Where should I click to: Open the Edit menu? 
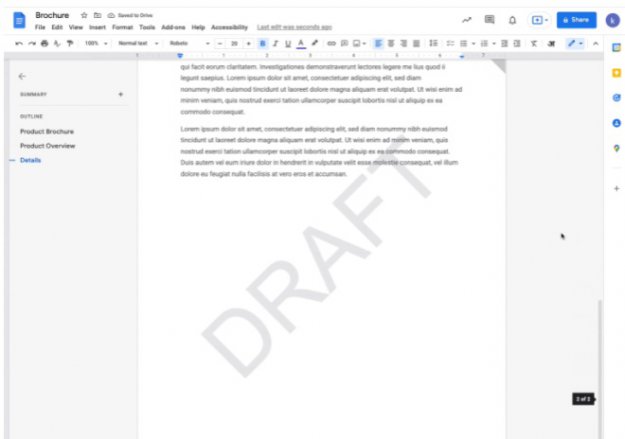(57, 27)
